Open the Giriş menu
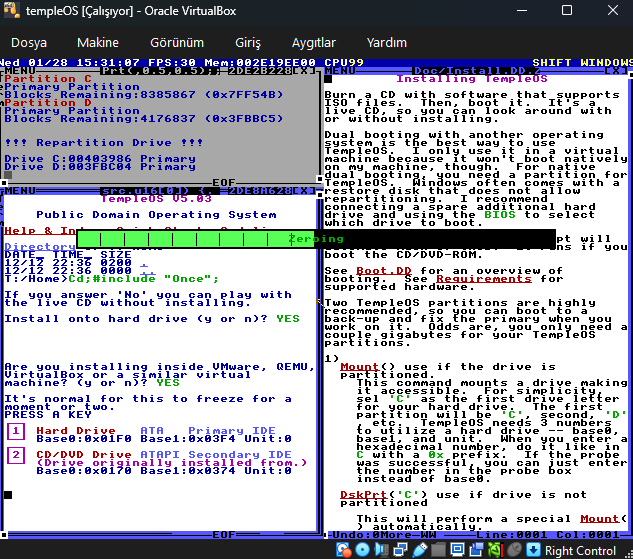The image size is (633, 559). tap(248, 43)
